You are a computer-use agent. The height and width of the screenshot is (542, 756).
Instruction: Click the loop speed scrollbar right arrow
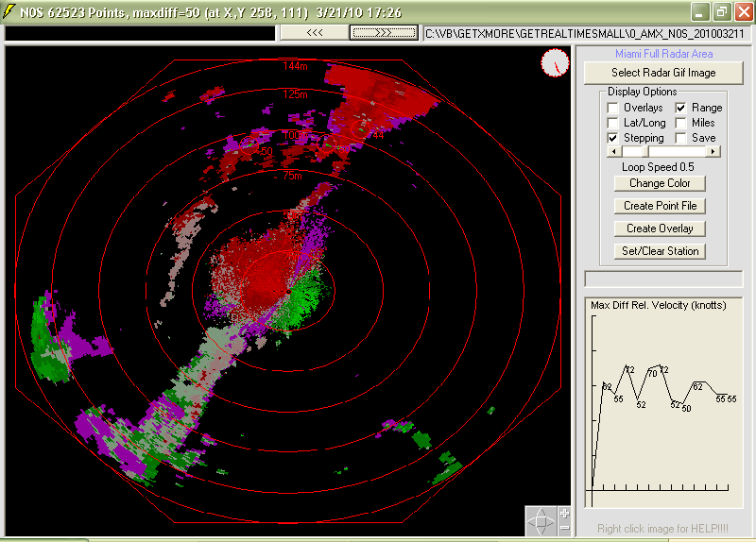pyautogui.click(x=713, y=151)
